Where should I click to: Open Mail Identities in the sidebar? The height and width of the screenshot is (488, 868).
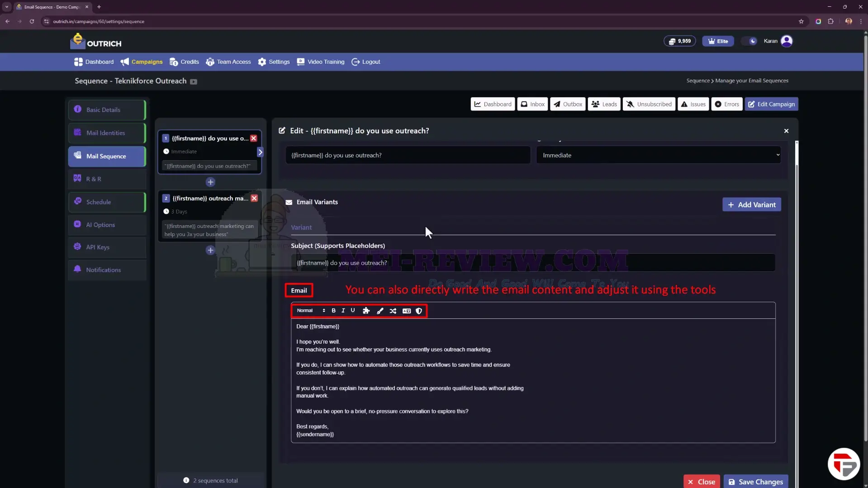(x=107, y=133)
